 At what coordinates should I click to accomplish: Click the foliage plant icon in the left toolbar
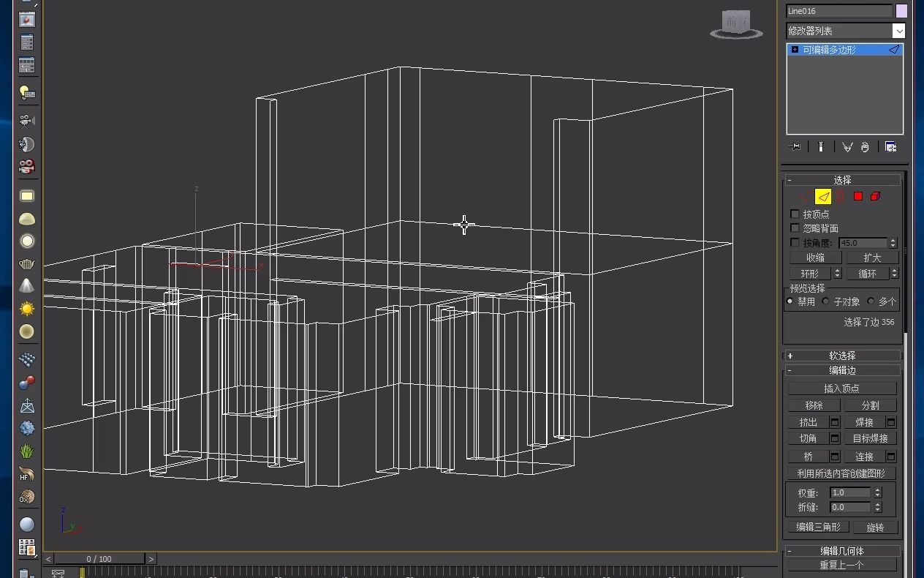click(26, 451)
